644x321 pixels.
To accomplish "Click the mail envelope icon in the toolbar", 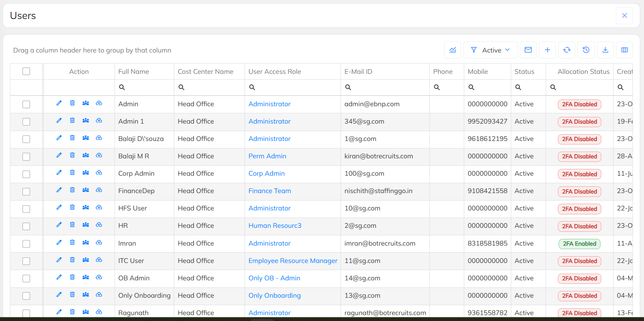I will (528, 50).
